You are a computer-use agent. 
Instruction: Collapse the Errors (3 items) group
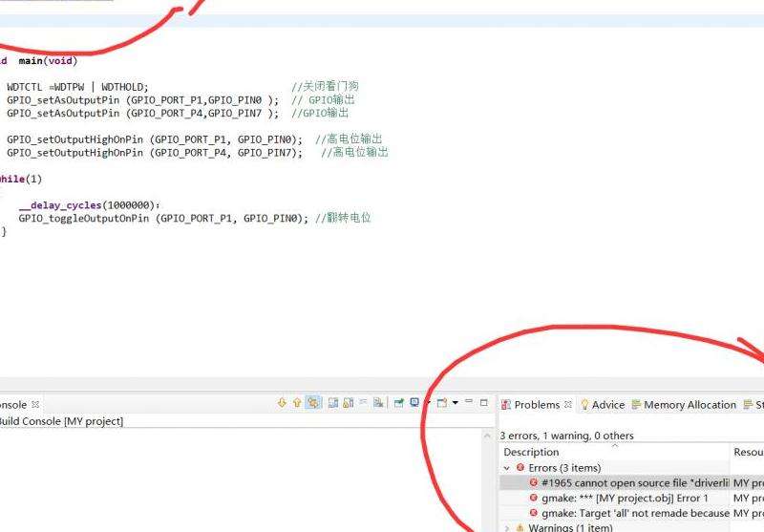[507, 468]
